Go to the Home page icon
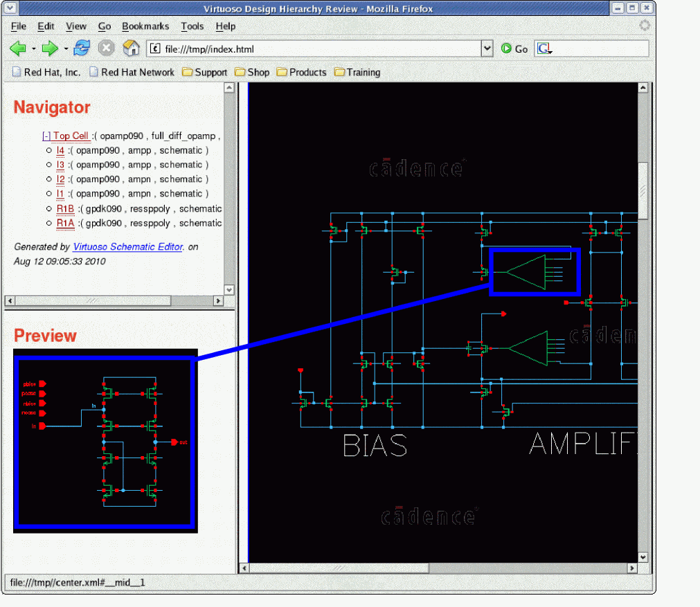 [x=131, y=48]
